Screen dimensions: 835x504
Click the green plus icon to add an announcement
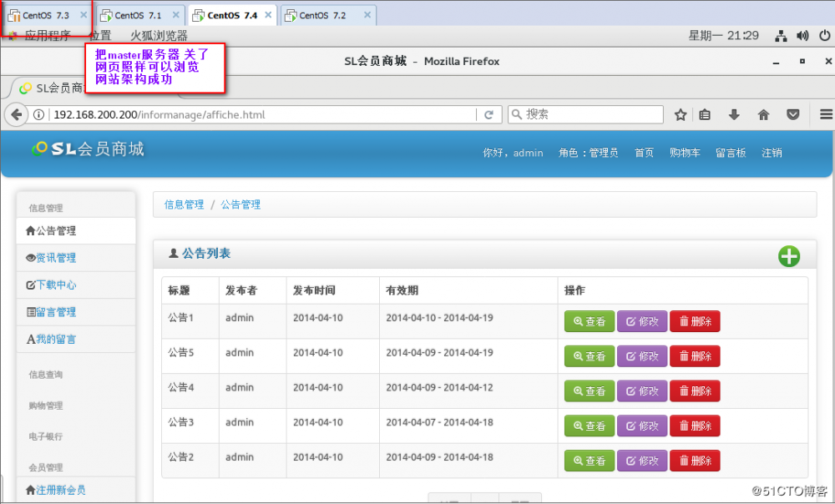(788, 256)
